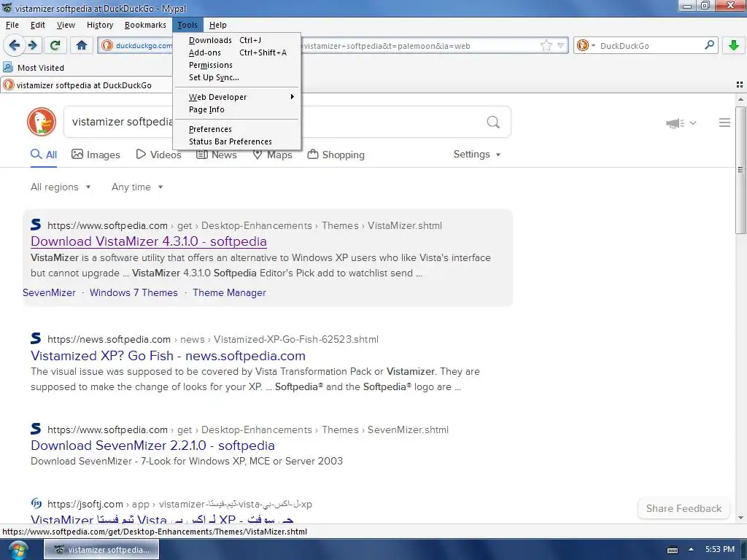Click the on-screen keyboard tray icon
The image size is (747, 560).
click(x=672, y=550)
